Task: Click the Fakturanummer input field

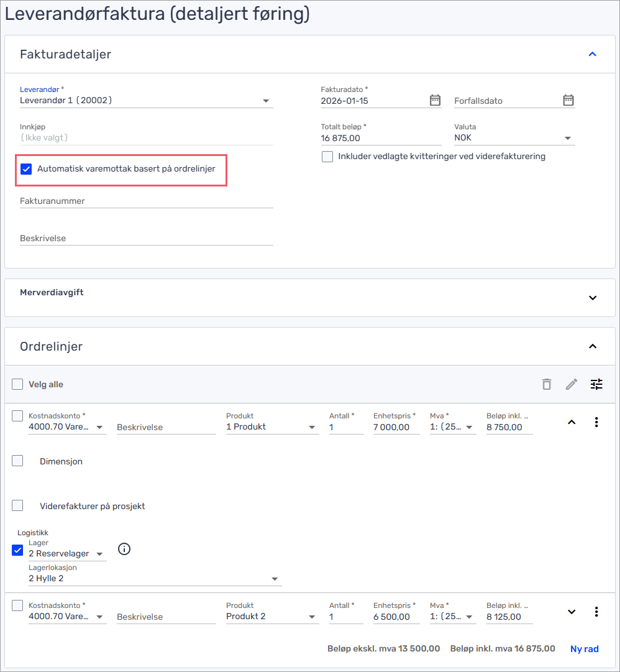Action: tap(146, 201)
